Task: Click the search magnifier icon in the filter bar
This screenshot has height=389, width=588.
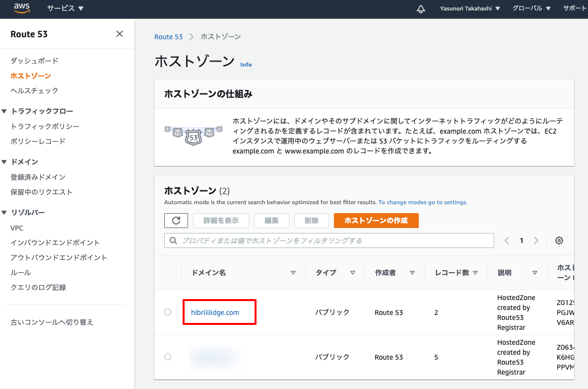Action: pos(173,240)
